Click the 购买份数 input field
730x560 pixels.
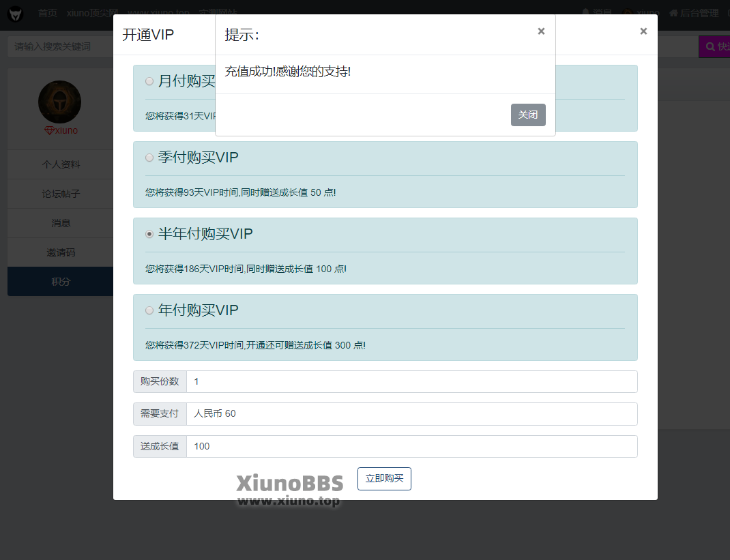(x=411, y=382)
